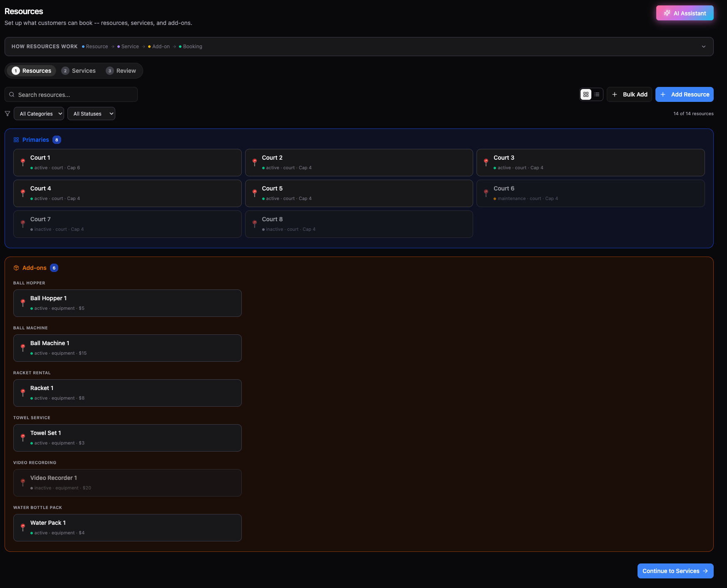
Task: Open the AI Assistant
Action: 685,13
